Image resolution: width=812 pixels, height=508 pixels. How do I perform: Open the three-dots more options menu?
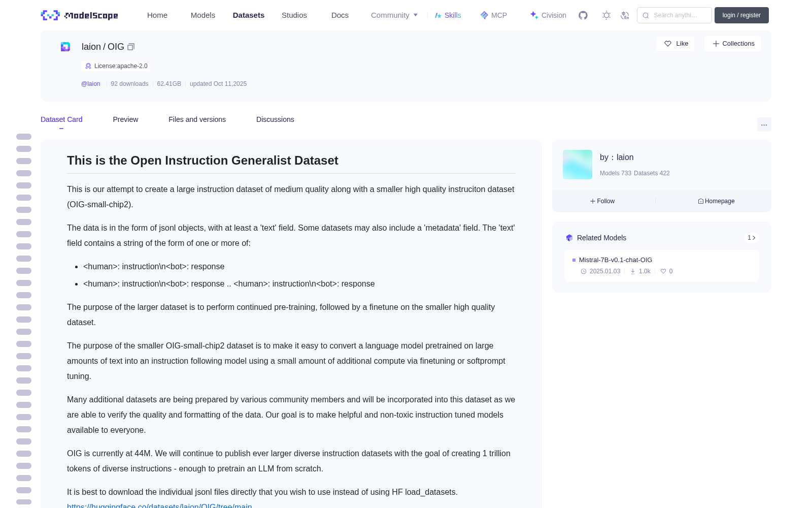(764, 124)
